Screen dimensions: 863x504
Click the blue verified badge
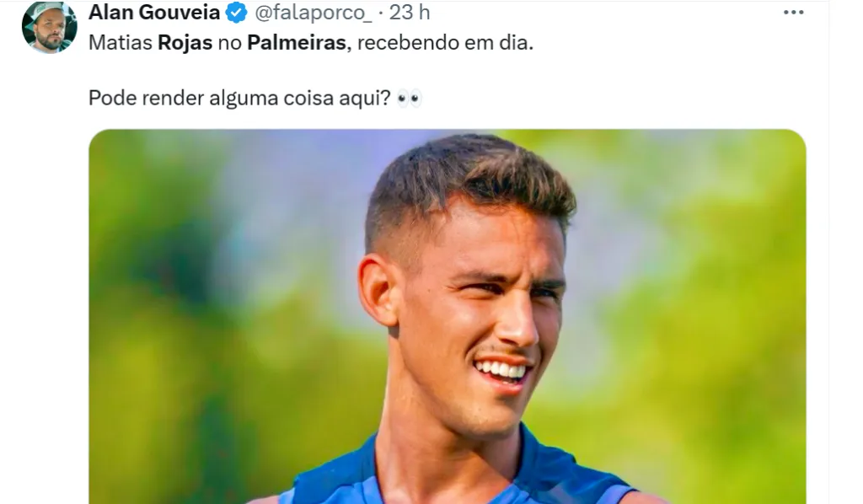pyautogui.click(x=237, y=13)
